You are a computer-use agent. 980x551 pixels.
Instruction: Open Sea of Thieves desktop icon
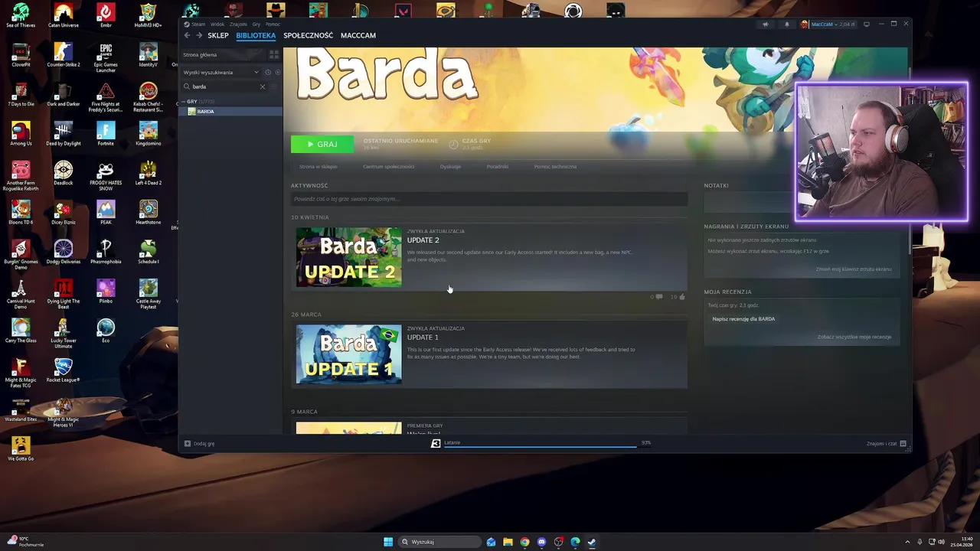pyautogui.click(x=21, y=15)
